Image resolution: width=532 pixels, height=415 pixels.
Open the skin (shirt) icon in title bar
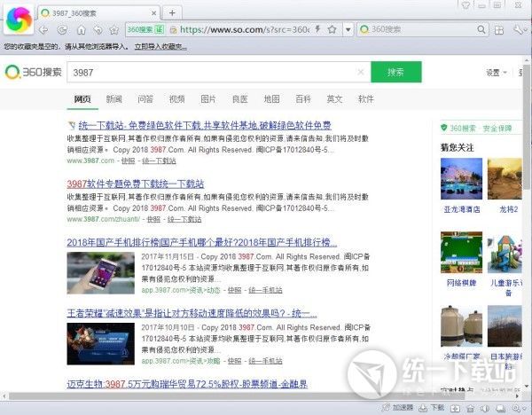point(465,5)
